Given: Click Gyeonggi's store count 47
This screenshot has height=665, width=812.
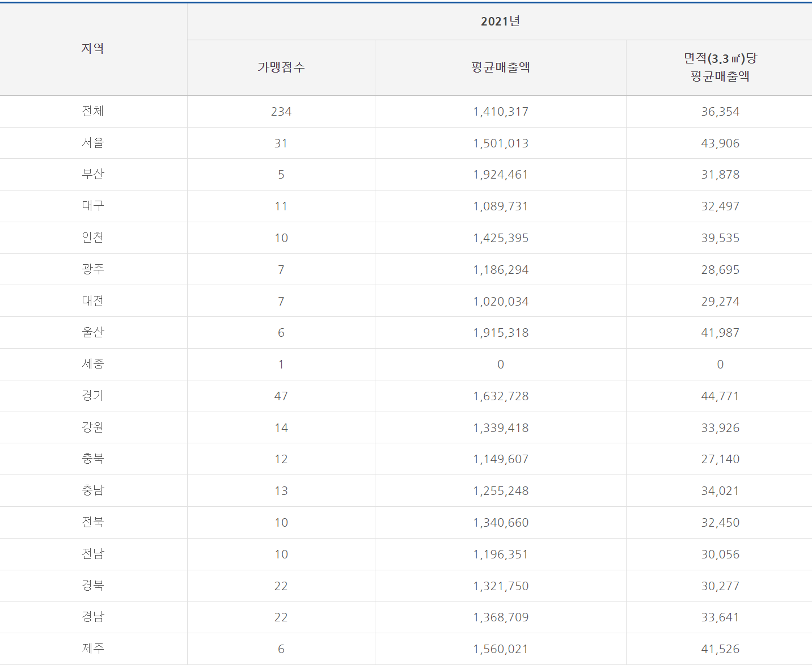Looking at the screenshot, I should tap(281, 396).
